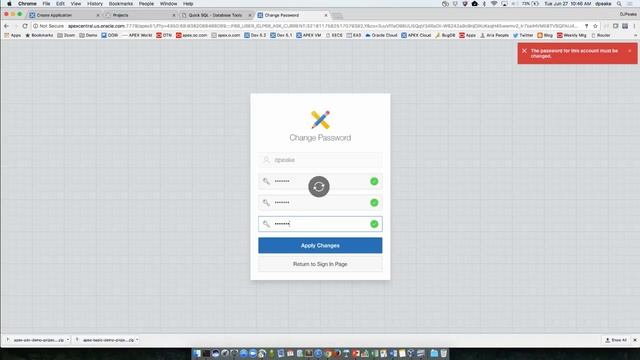Open the Demo bookmark folder
640x360 pixels.
(88, 35)
